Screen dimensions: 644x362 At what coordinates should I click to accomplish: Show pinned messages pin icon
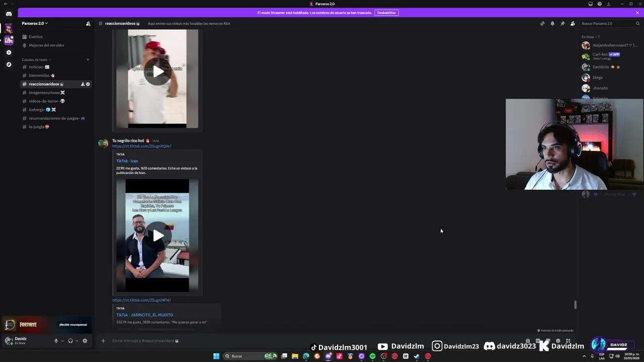tap(562, 24)
